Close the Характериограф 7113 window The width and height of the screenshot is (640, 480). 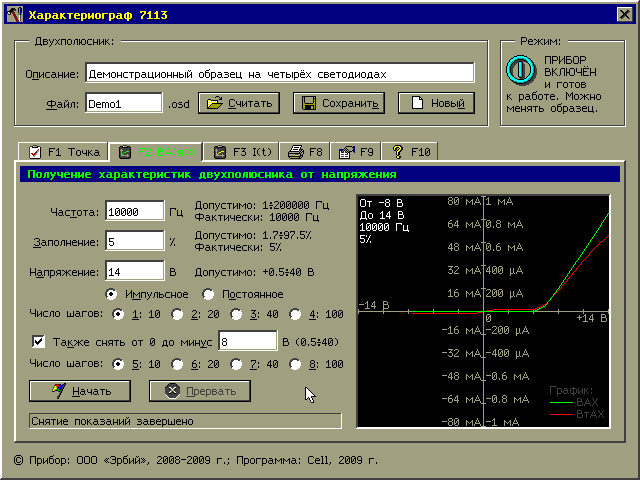624,15
